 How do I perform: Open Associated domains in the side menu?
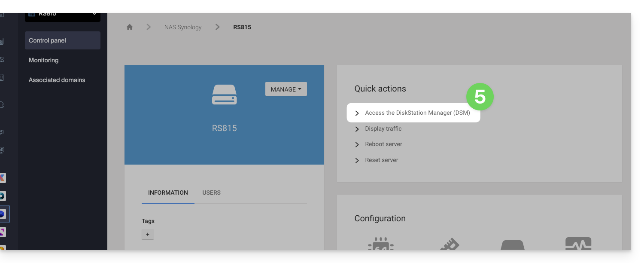[57, 80]
